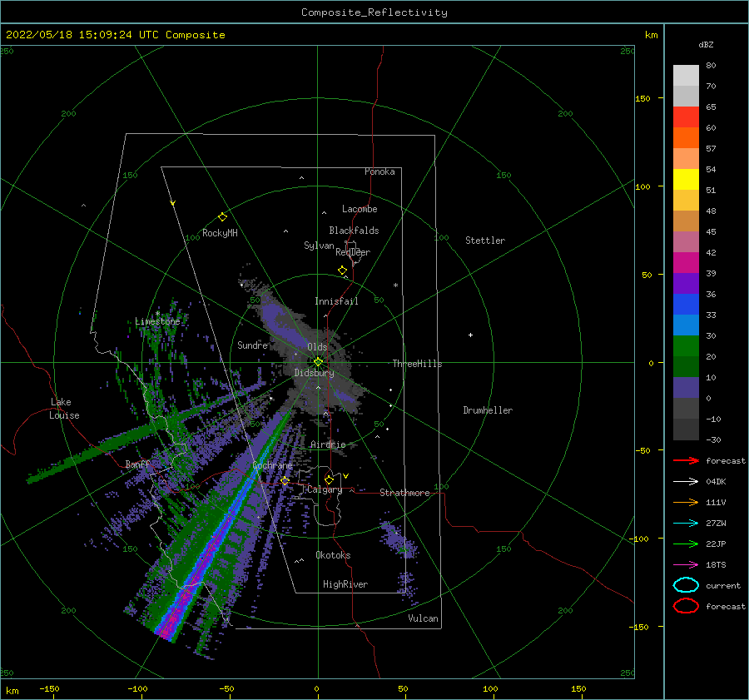This screenshot has width=749, height=700.
Task: Click the magenta 18TS arrow icon
Action: coord(686,565)
